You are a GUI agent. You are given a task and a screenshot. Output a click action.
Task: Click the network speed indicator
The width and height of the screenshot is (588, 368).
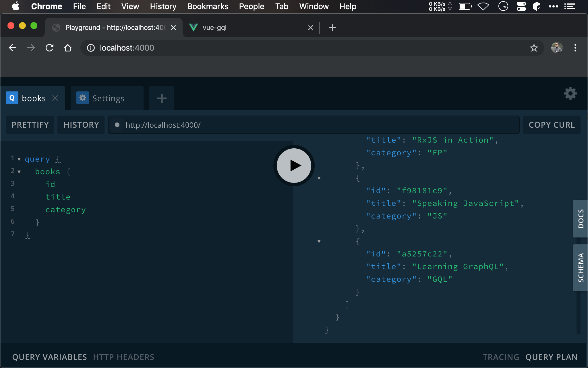click(x=440, y=6)
